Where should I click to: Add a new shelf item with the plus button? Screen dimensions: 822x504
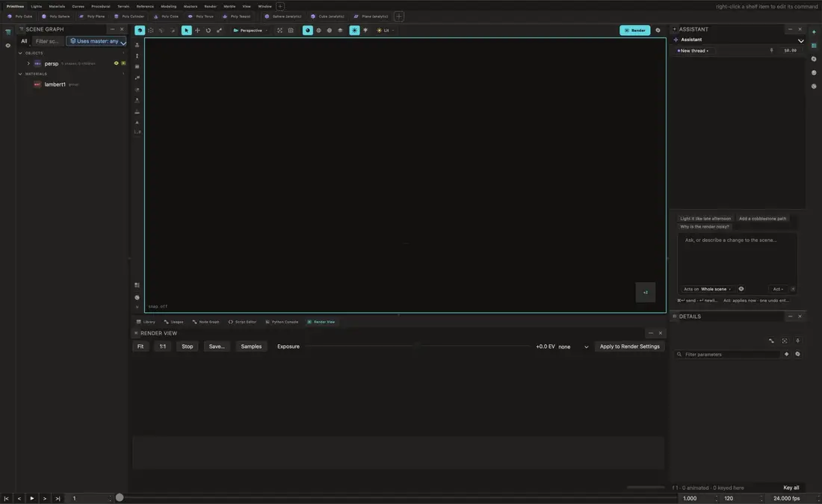tap(399, 16)
